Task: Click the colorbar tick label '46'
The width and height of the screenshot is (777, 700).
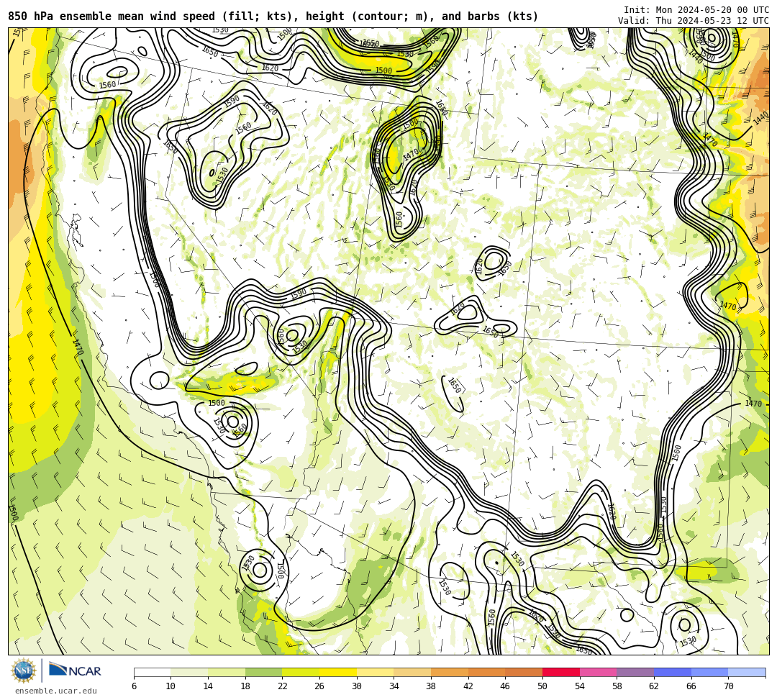Action: point(506,686)
